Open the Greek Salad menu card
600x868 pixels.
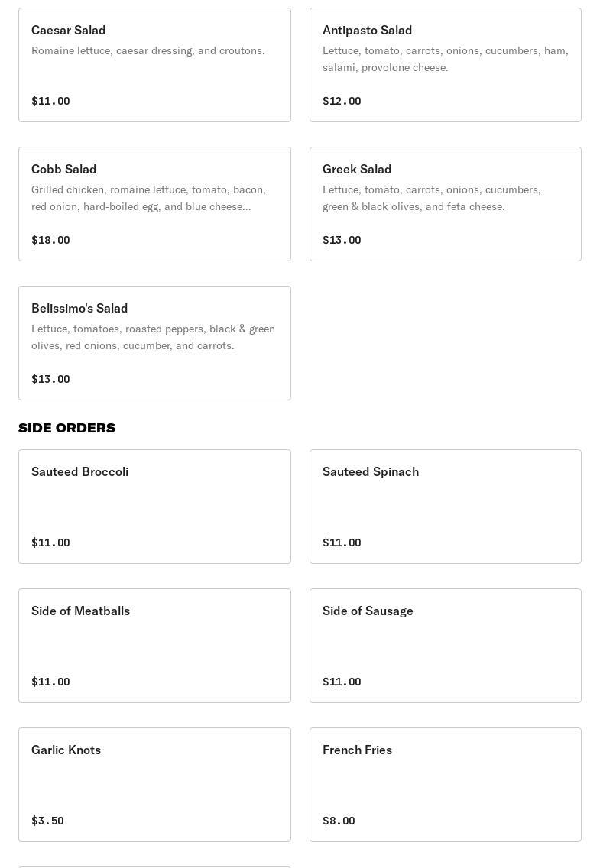(445, 204)
